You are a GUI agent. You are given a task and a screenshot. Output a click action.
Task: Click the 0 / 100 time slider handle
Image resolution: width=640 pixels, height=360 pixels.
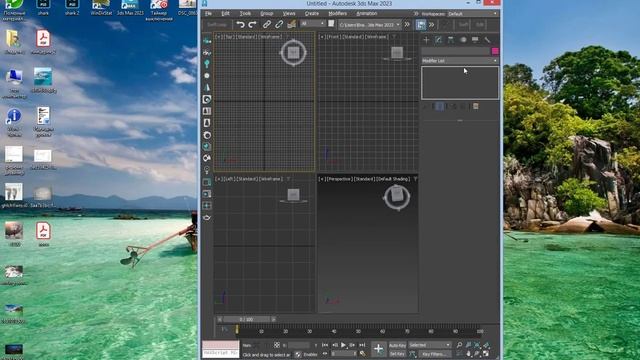246,319
